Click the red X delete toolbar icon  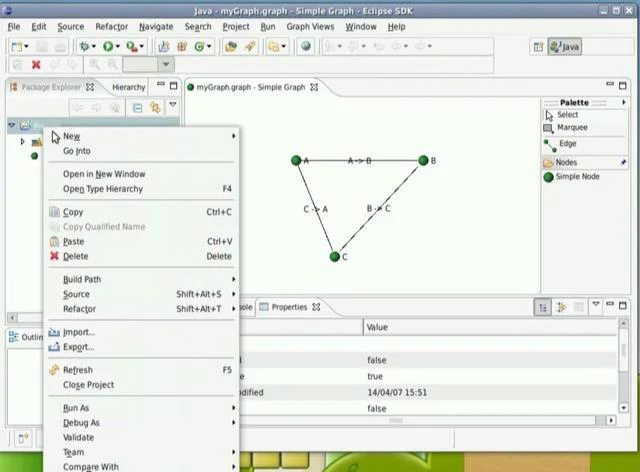point(36,65)
